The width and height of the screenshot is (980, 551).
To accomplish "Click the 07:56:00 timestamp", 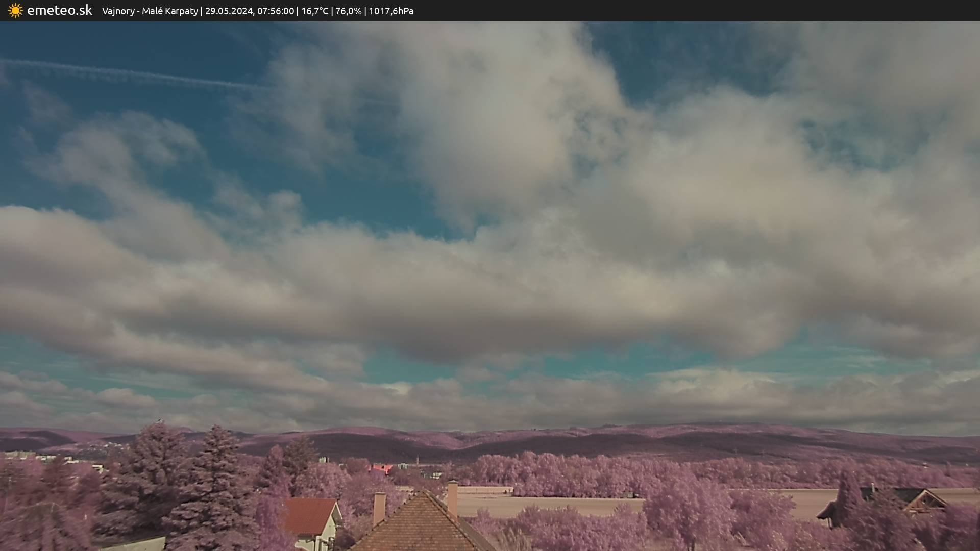I will (x=276, y=11).
